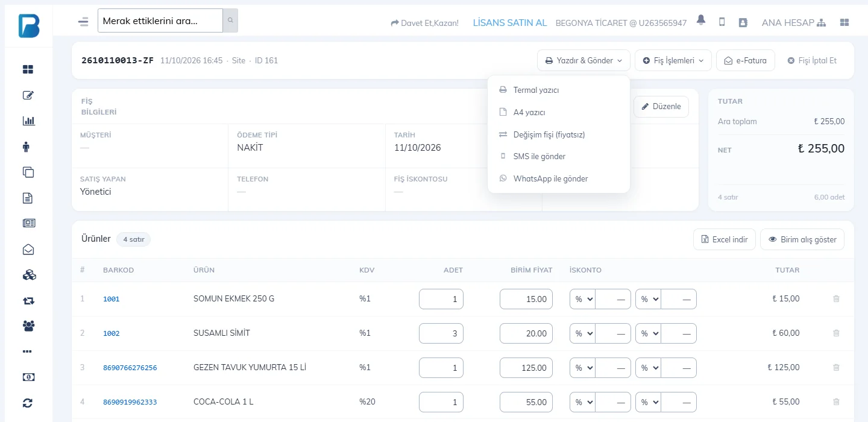The width and height of the screenshot is (868, 422).
Task: Toggle Birim alış göster visibility
Action: pyautogui.click(x=802, y=239)
